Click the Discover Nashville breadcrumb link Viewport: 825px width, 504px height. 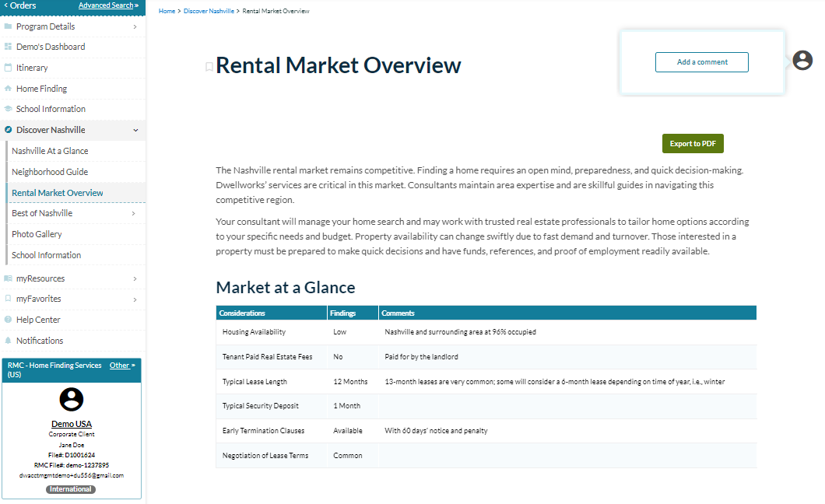(209, 12)
